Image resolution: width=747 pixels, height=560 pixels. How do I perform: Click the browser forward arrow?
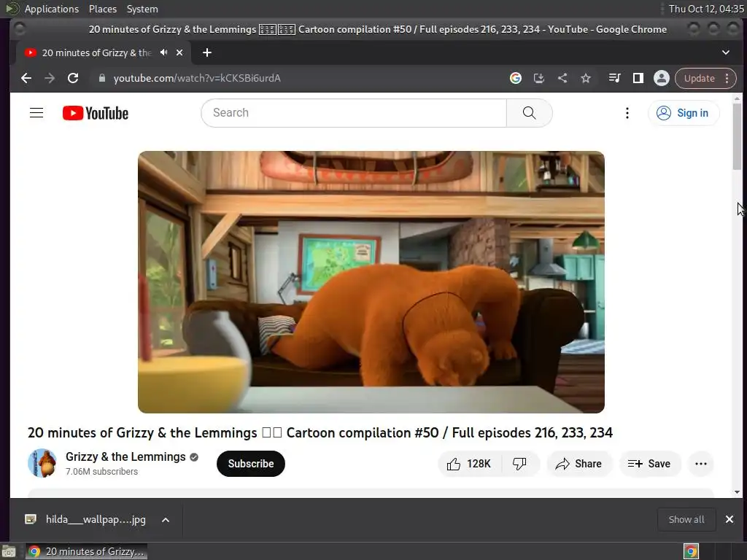pyautogui.click(x=50, y=78)
